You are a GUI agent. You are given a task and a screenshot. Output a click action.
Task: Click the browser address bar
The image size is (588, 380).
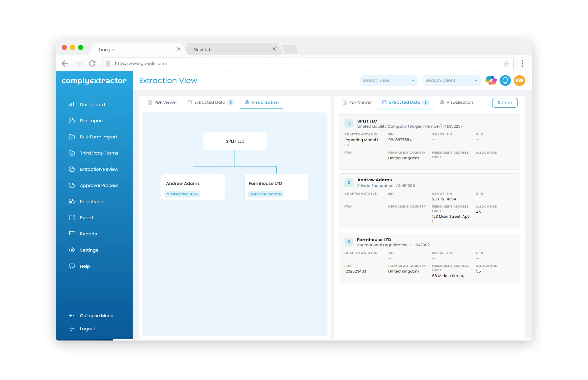point(308,63)
